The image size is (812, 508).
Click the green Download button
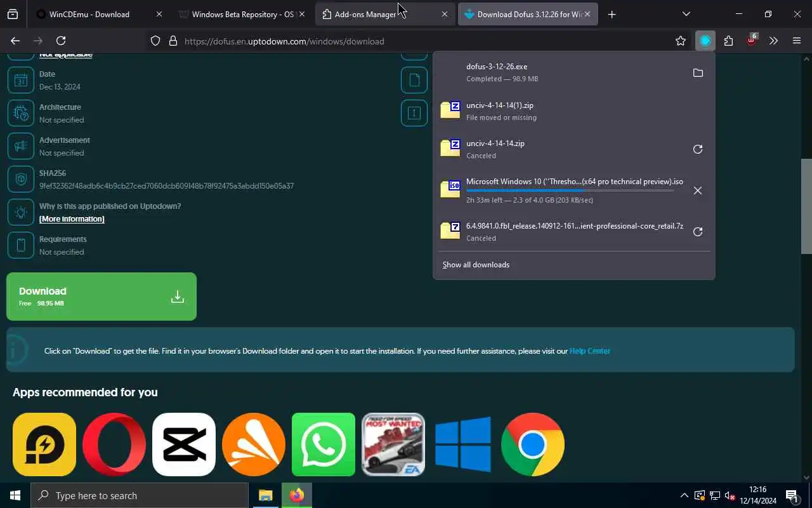coord(101,297)
